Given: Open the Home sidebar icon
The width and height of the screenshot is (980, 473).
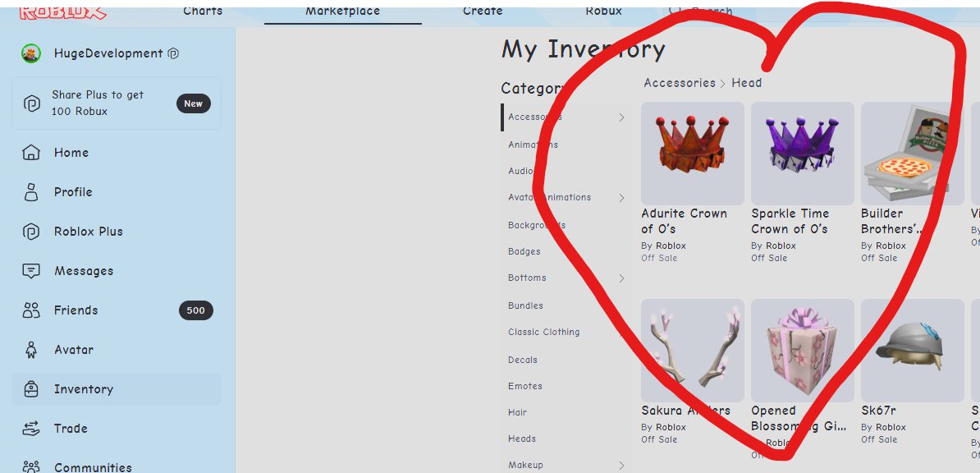Looking at the screenshot, I should pos(30,153).
